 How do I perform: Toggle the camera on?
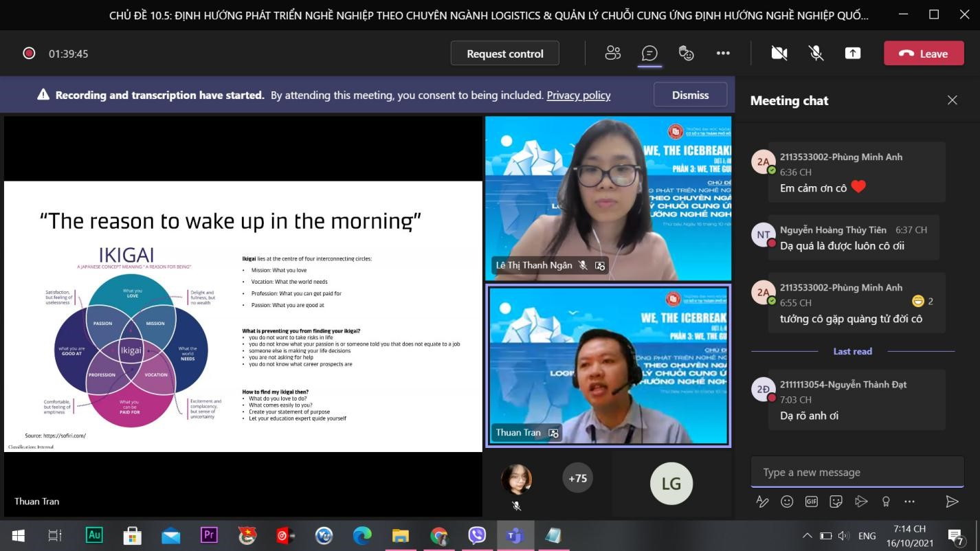pyautogui.click(x=779, y=54)
